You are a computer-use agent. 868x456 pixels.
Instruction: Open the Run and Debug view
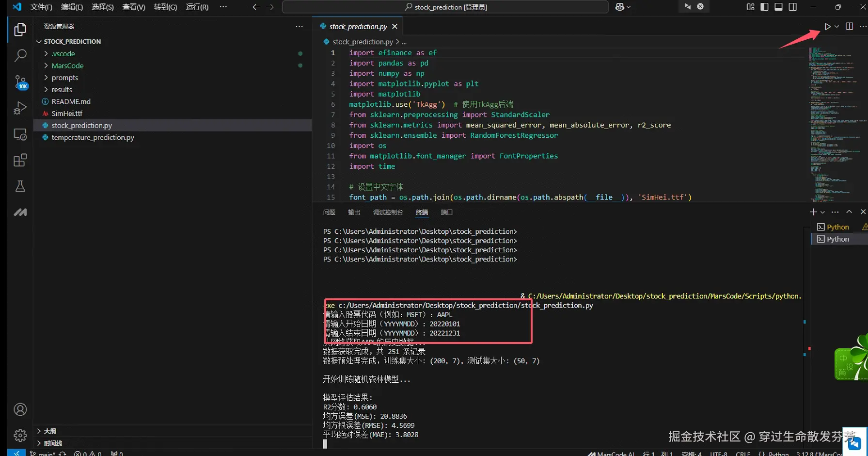20,108
